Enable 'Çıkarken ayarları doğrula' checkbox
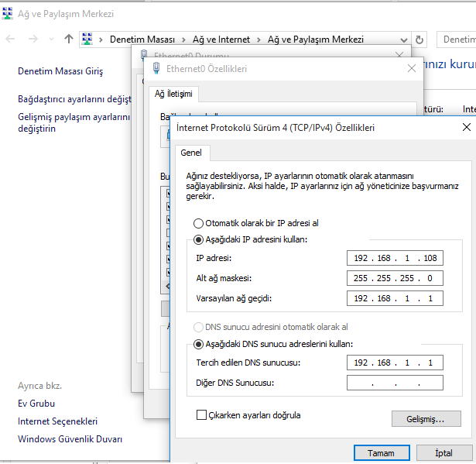The image size is (476, 464). 202,415
